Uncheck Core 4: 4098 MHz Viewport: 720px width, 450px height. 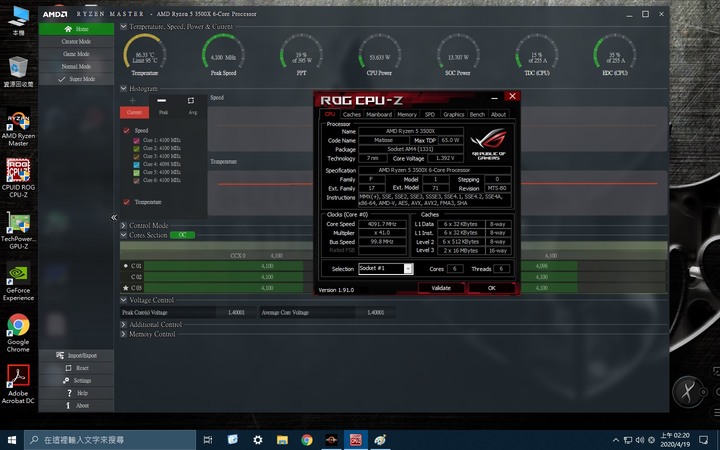pyautogui.click(x=136, y=164)
